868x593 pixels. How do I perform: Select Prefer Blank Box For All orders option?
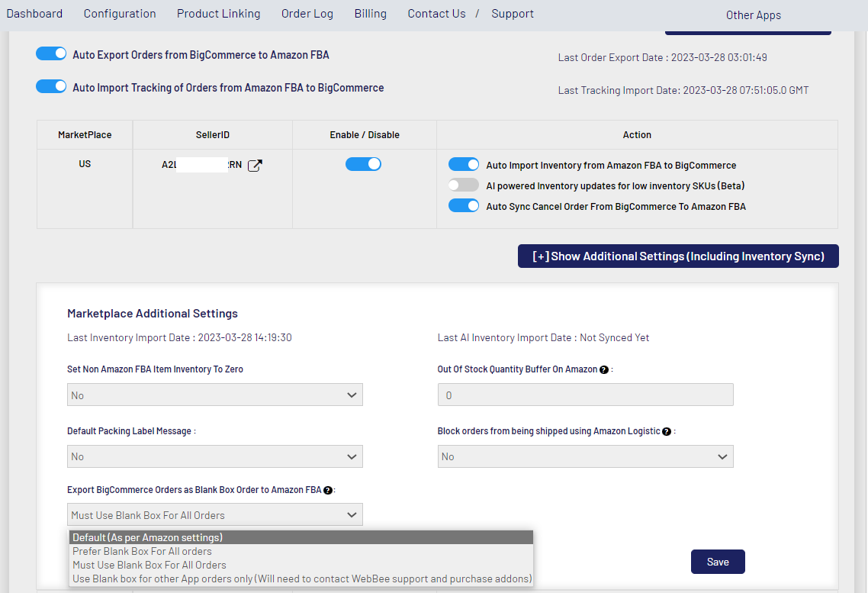143,551
